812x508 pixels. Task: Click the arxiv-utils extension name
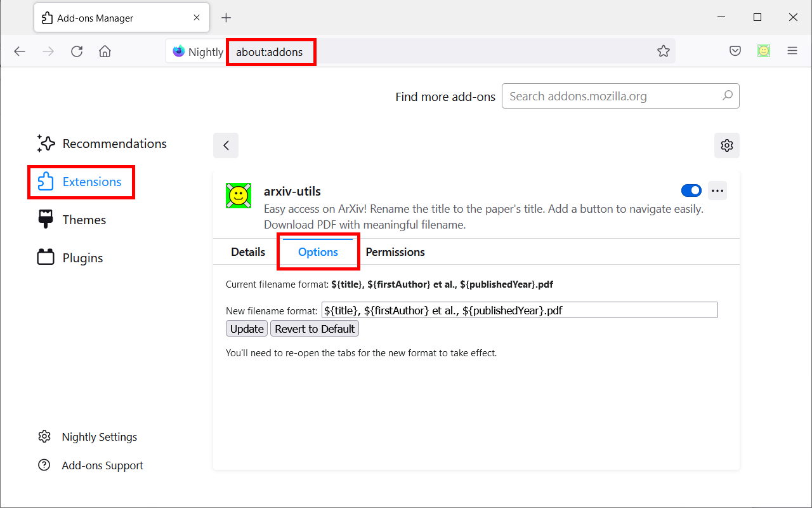292,191
